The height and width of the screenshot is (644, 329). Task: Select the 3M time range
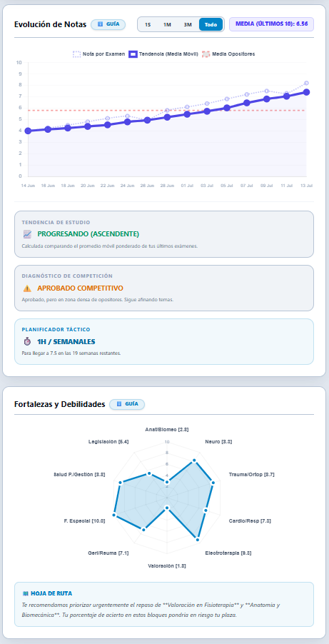coord(188,25)
